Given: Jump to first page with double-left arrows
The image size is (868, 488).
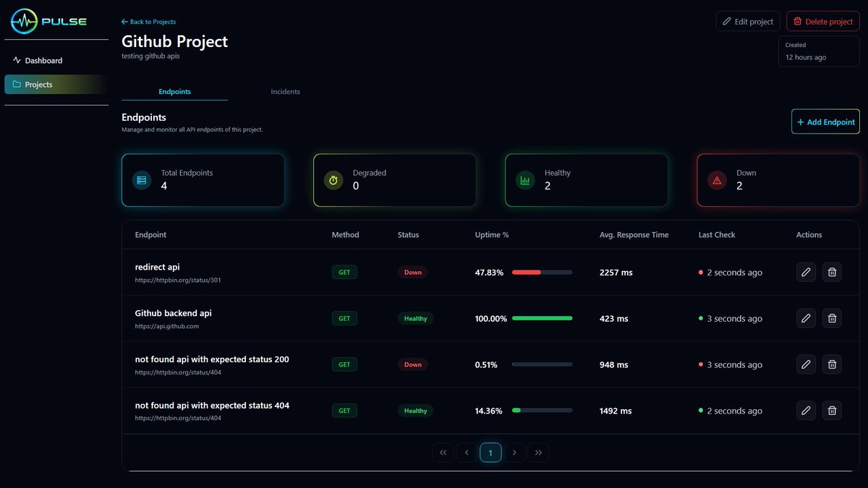Looking at the screenshot, I should click(443, 453).
